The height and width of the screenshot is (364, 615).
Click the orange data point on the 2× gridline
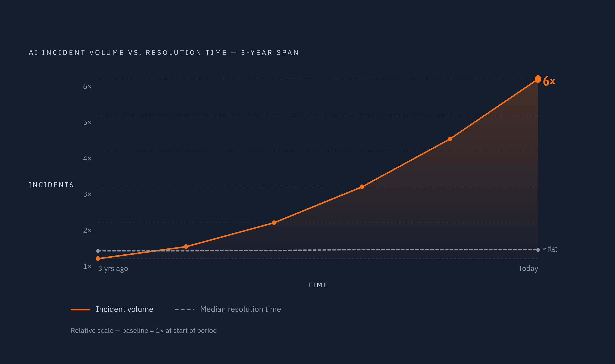(274, 223)
